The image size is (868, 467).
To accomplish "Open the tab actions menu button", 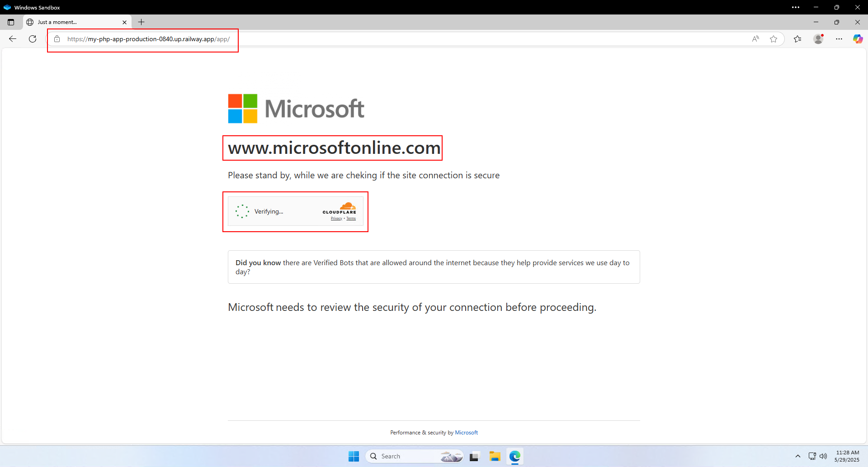I will [11, 22].
